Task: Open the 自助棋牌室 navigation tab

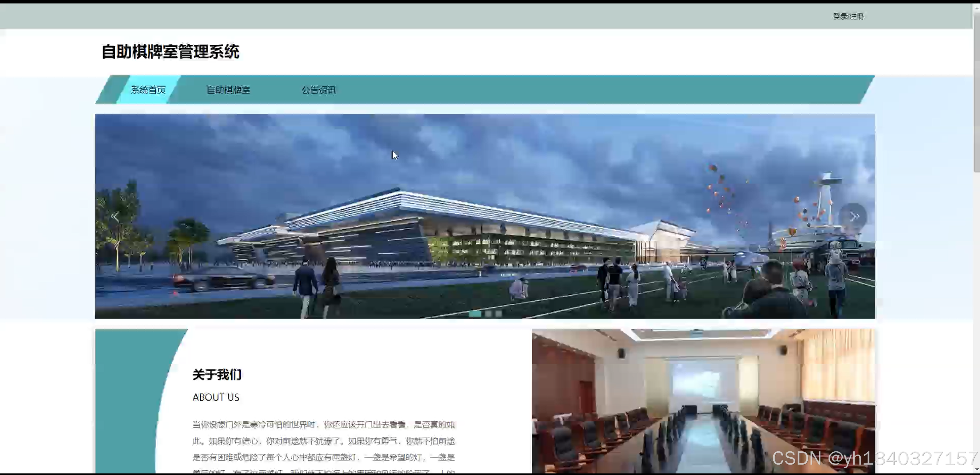Action: coord(228,90)
